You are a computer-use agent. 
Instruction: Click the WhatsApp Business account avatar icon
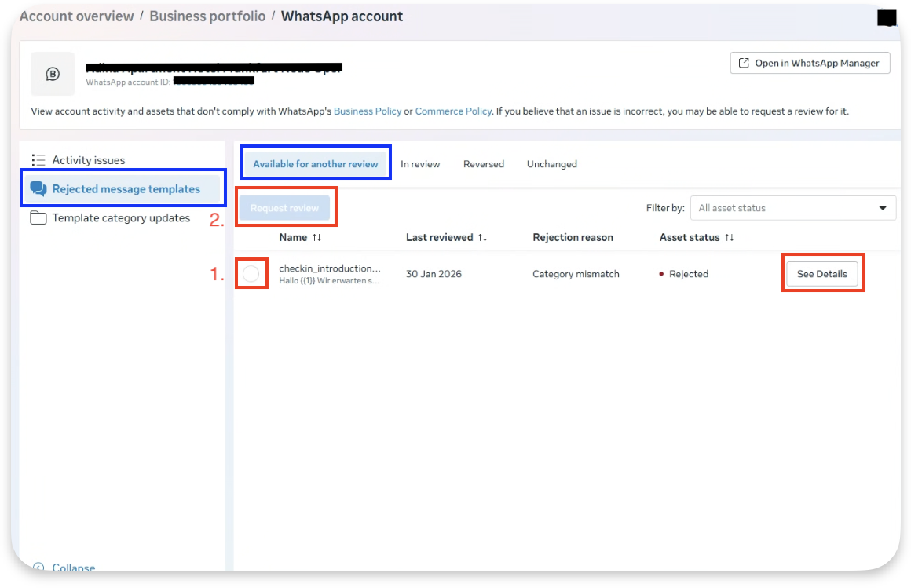53,74
